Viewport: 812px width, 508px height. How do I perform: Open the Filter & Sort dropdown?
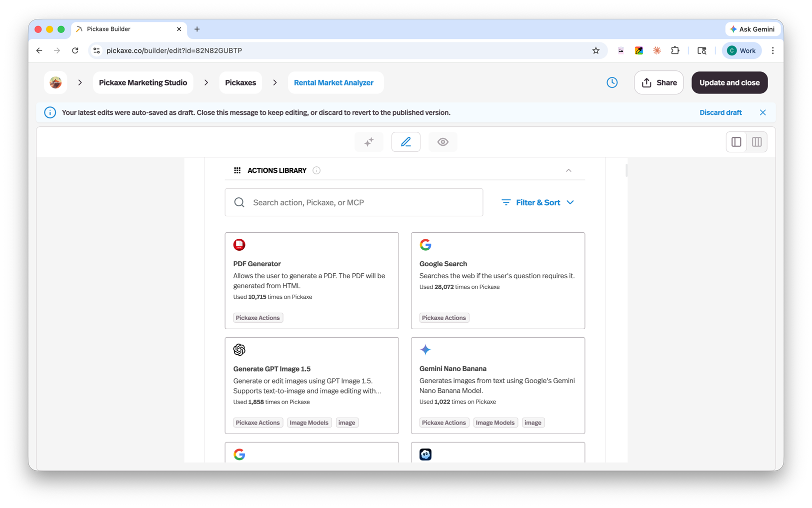point(537,202)
